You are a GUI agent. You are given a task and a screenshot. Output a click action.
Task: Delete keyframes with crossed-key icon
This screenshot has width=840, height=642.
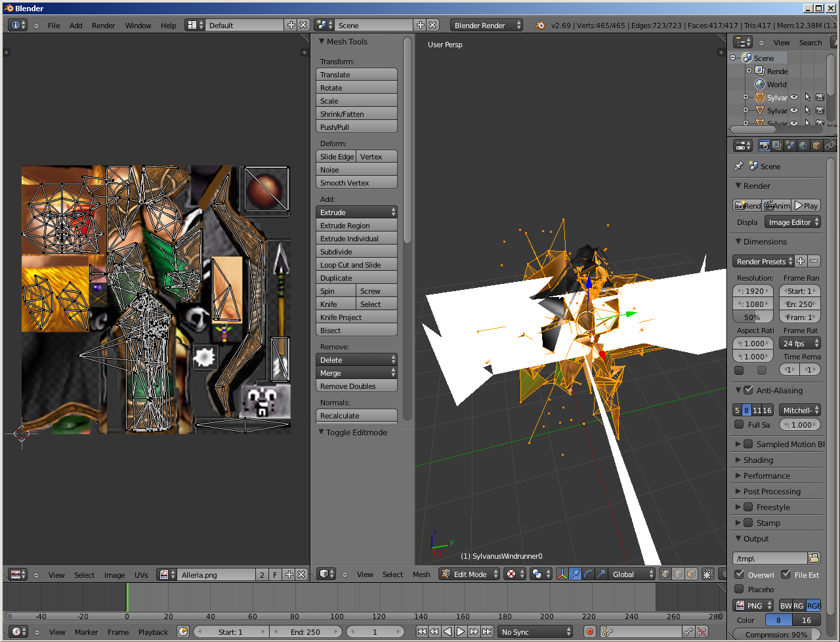click(702, 632)
